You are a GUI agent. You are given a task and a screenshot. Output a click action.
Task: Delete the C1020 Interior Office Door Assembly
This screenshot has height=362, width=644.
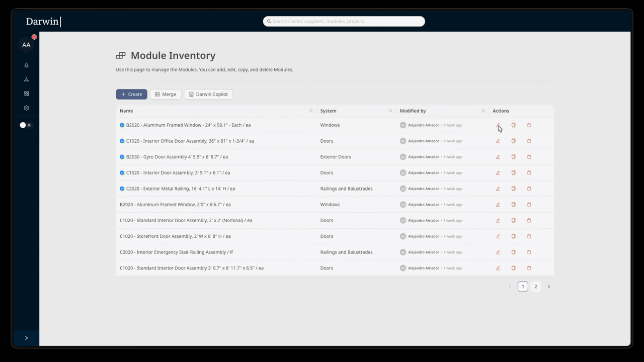point(529,141)
